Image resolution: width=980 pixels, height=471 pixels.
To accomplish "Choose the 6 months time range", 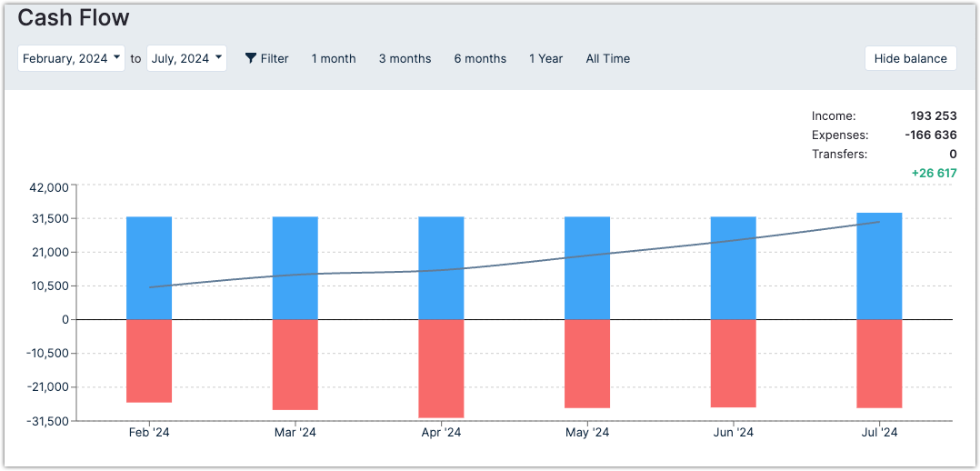I will [480, 58].
